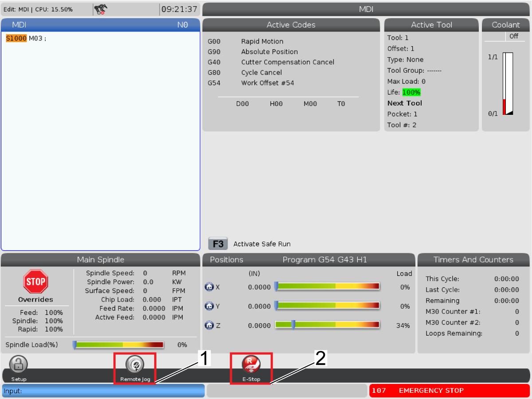Image resolution: width=532 pixels, height=399 pixels.
Task: Click the Coolant Off status indicator
Action: pos(513,36)
